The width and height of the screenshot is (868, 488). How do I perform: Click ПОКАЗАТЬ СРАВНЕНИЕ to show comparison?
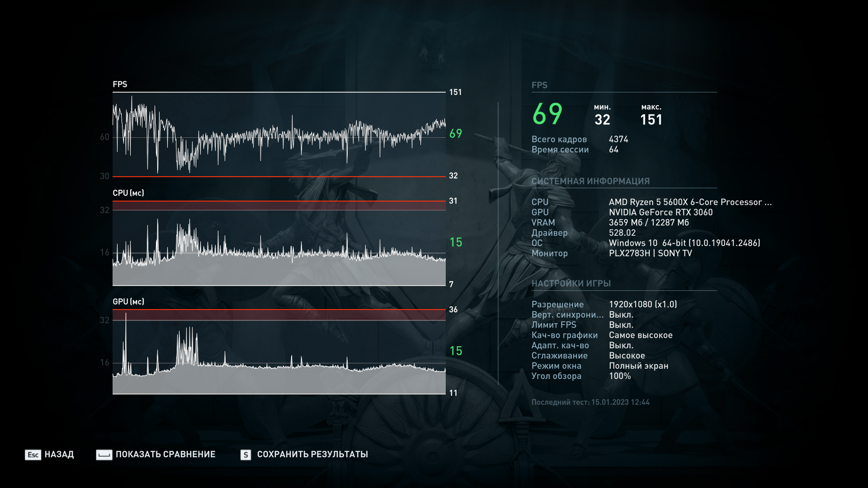165,455
